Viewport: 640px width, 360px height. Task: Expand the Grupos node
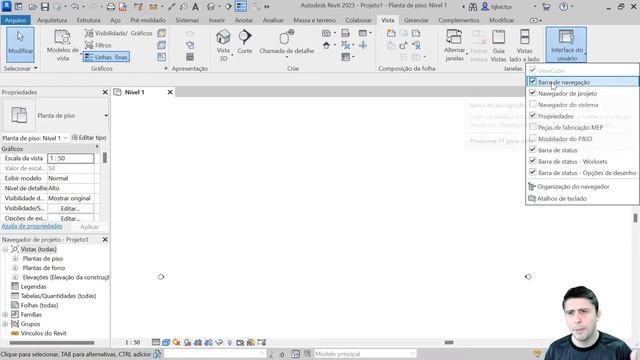(5, 324)
